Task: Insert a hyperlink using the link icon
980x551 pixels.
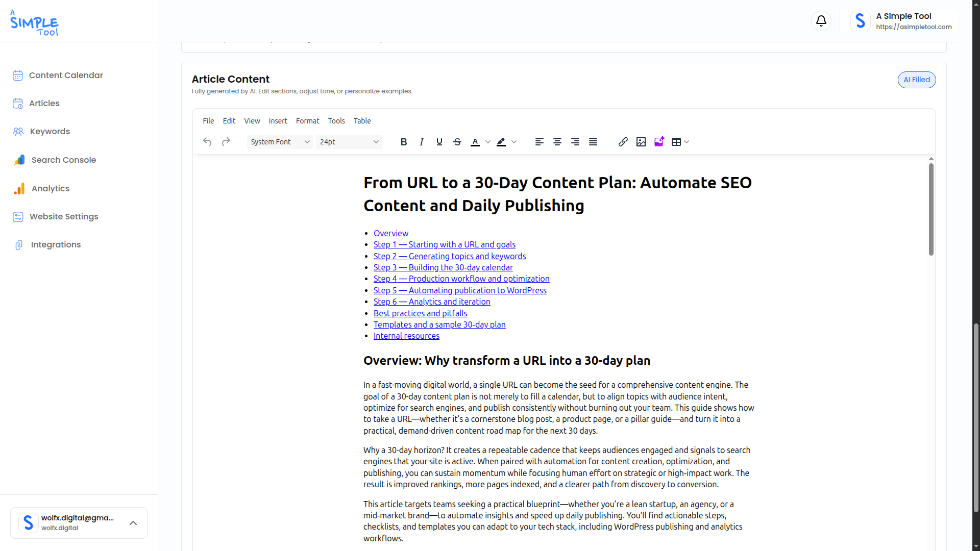Action: point(623,141)
